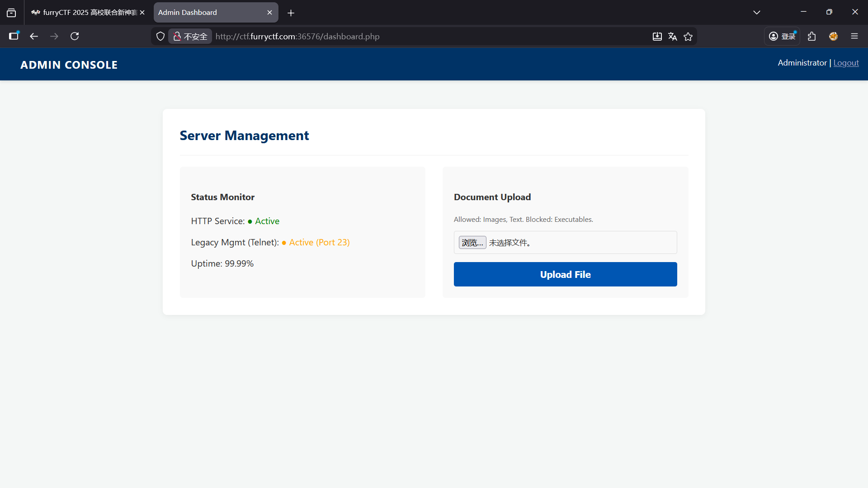Open the Firefox hamburger menu
Viewport: 868px width, 488px height.
click(854, 36)
